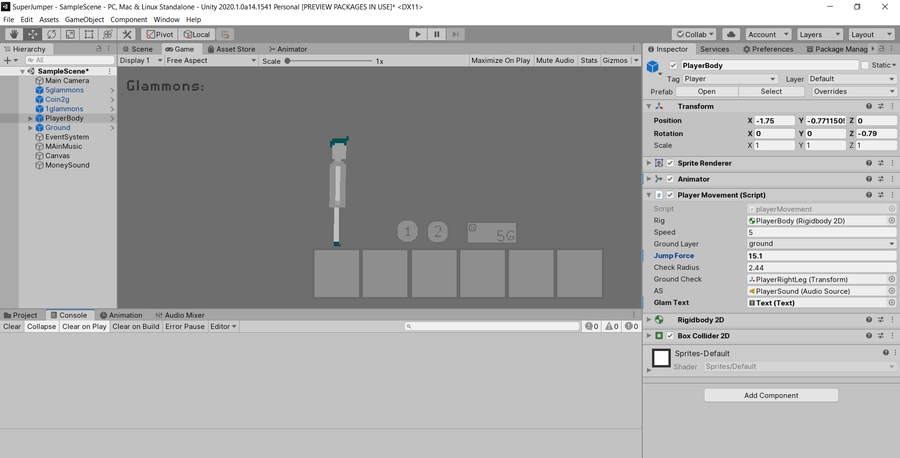The image size is (900, 458).
Task: Toggle Pivot handle position
Action: point(159,34)
